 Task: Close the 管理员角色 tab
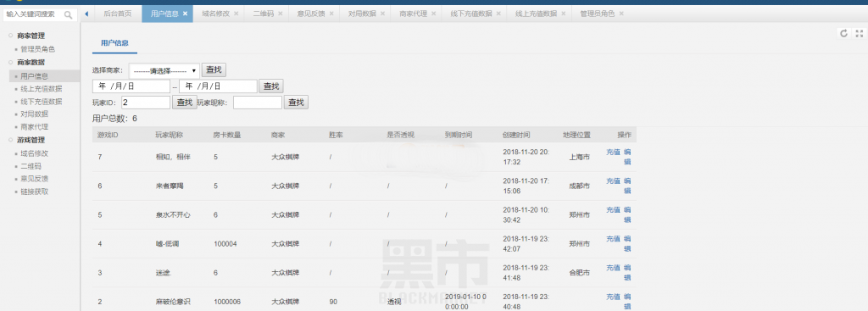[621, 14]
